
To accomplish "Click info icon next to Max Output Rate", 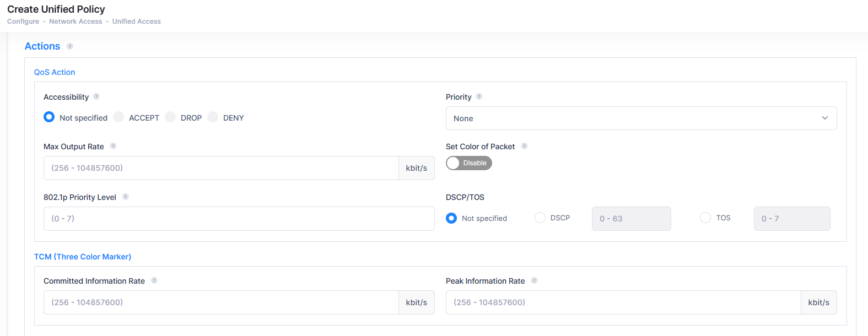I will 113,146.
